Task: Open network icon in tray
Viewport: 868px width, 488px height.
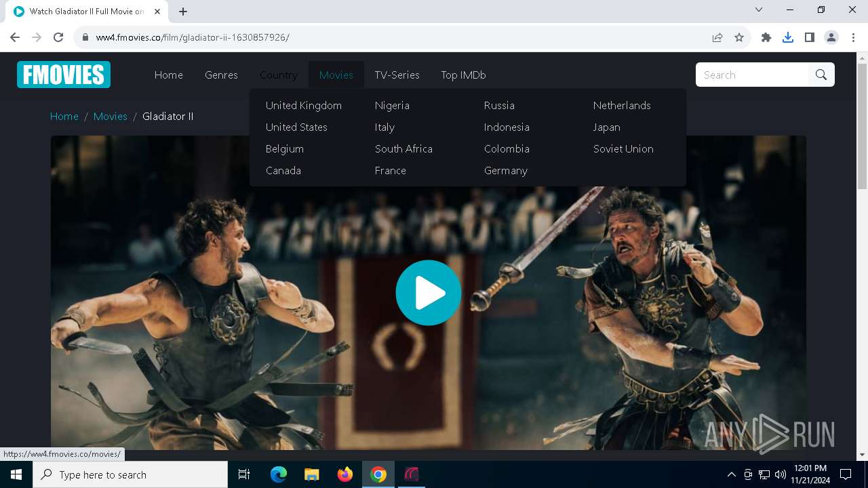Action: 764,474
